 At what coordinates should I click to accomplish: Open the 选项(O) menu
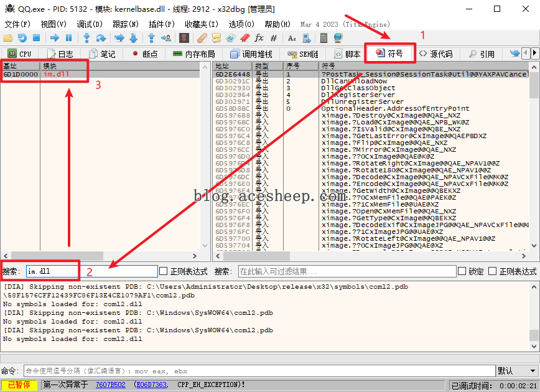241,24
